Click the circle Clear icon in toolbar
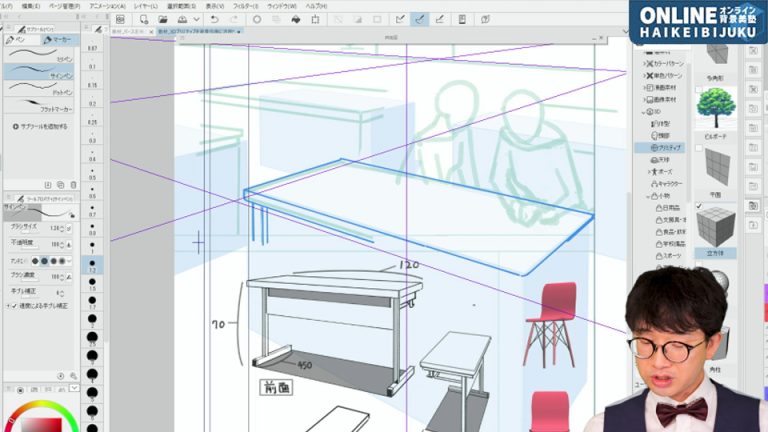 (257, 19)
